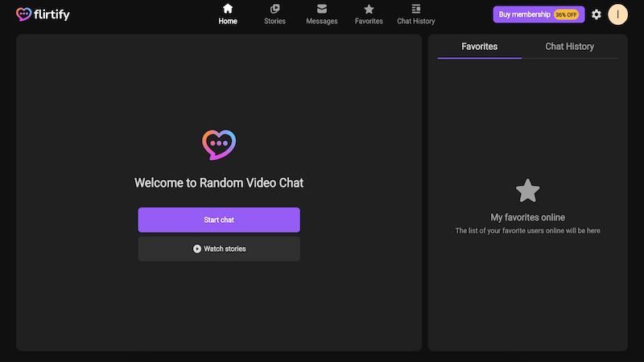The image size is (644, 362).
Task: Click the 36% OFF discount badge
Action: 566,14
